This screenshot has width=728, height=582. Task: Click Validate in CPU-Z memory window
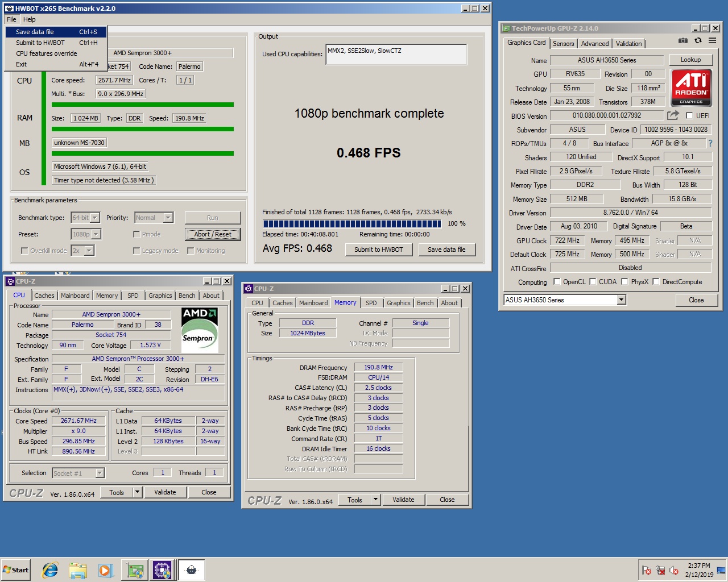(403, 500)
